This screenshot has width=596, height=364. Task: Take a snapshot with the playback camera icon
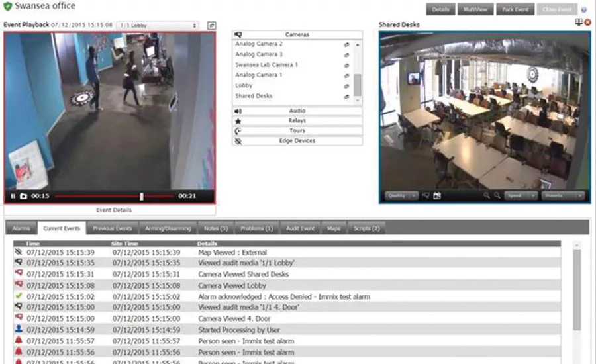click(24, 196)
